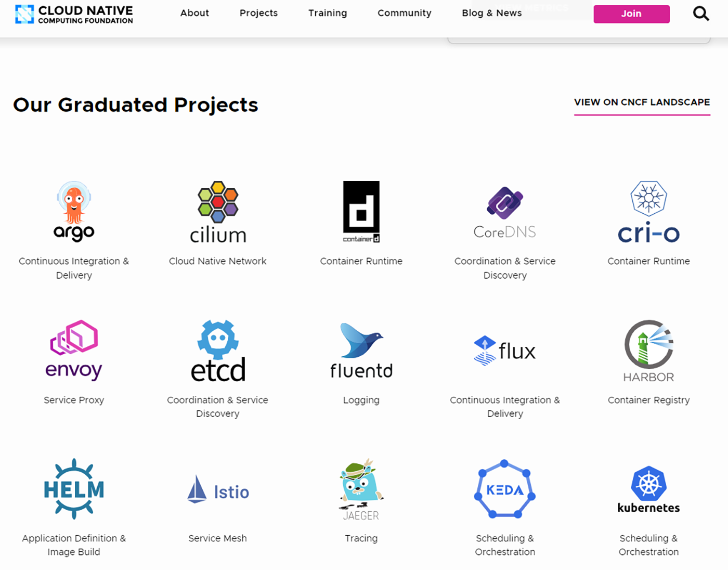The height and width of the screenshot is (570, 728).
Task: Open the About menu
Action: 194,13
